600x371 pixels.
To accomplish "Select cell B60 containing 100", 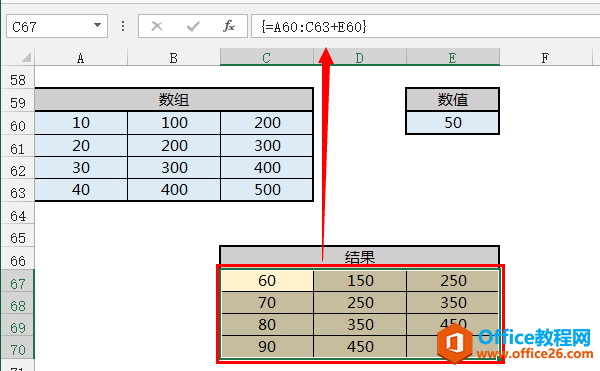I will click(174, 123).
